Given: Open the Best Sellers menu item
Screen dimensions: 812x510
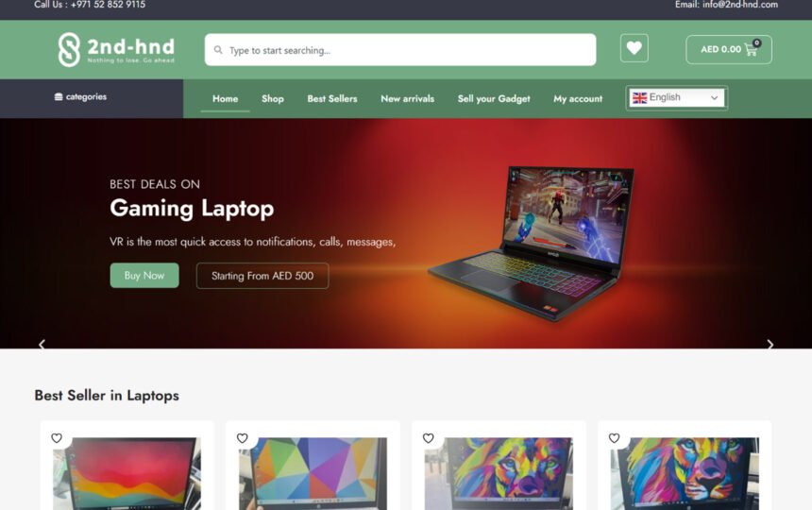Looking at the screenshot, I should (332, 99).
